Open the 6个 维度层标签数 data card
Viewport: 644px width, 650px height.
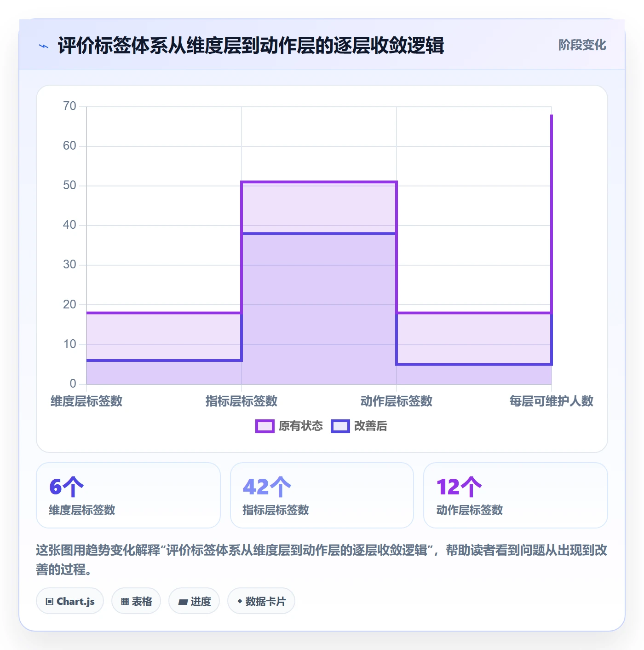point(128,495)
